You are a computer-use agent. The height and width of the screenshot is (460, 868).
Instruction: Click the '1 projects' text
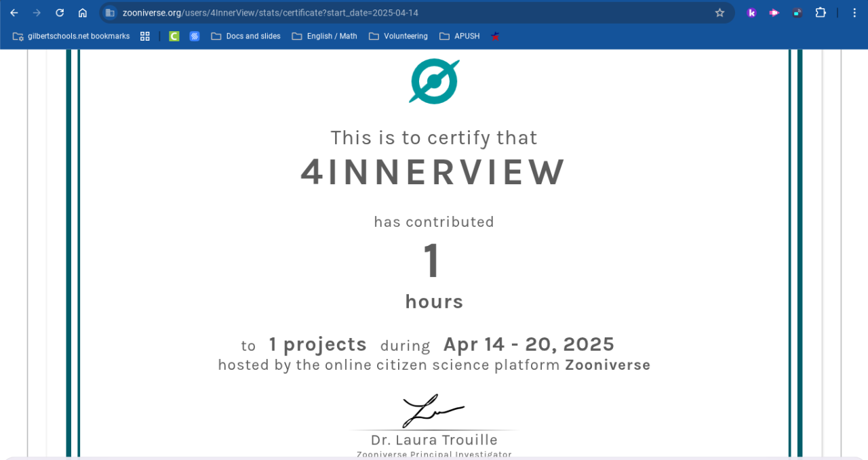(x=317, y=344)
